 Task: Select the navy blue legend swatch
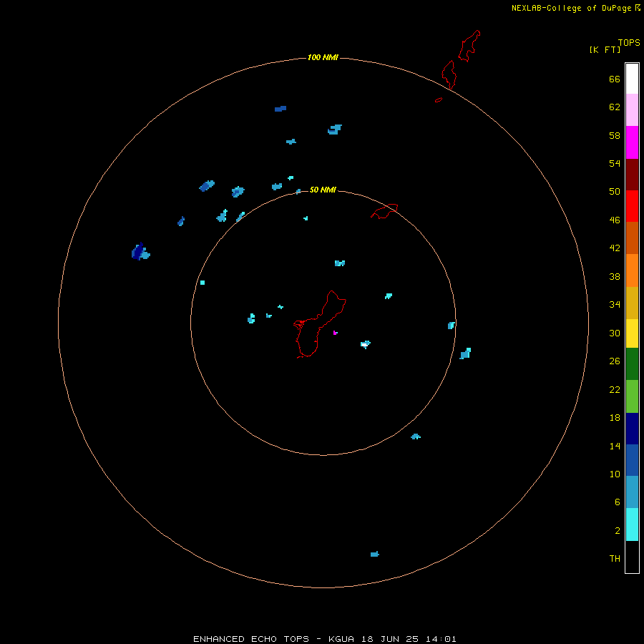click(x=632, y=429)
